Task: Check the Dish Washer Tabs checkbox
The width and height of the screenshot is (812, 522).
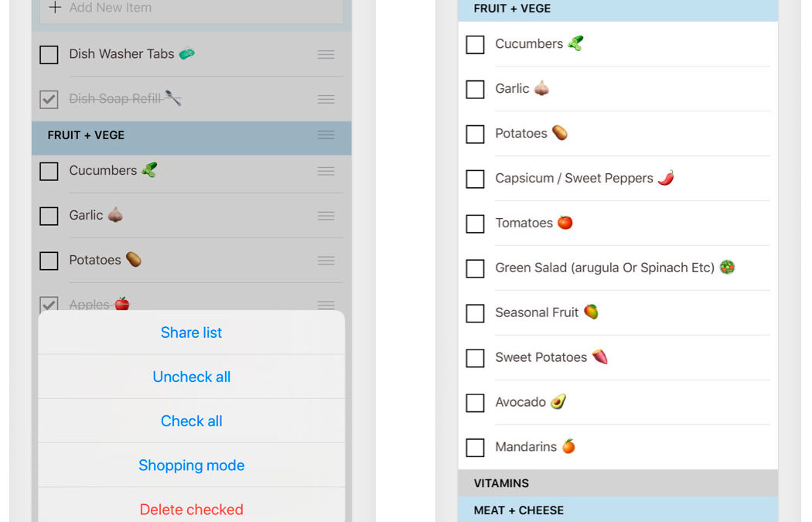Action: pyautogui.click(x=49, y=54)
